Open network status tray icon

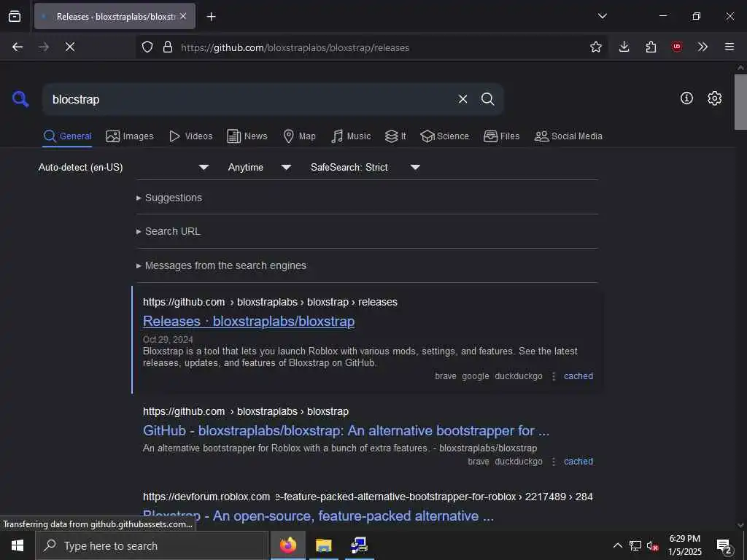click(x=635, y=545)
